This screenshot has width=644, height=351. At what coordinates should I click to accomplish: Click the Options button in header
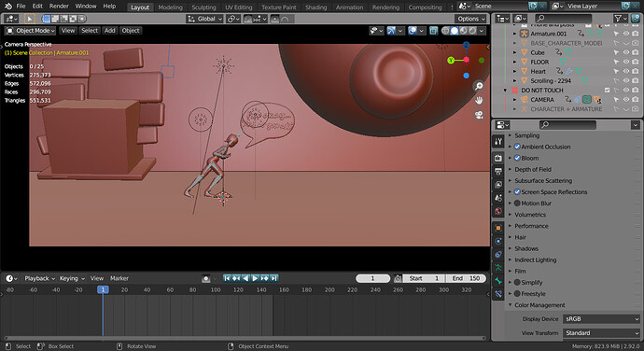(470, 19)
